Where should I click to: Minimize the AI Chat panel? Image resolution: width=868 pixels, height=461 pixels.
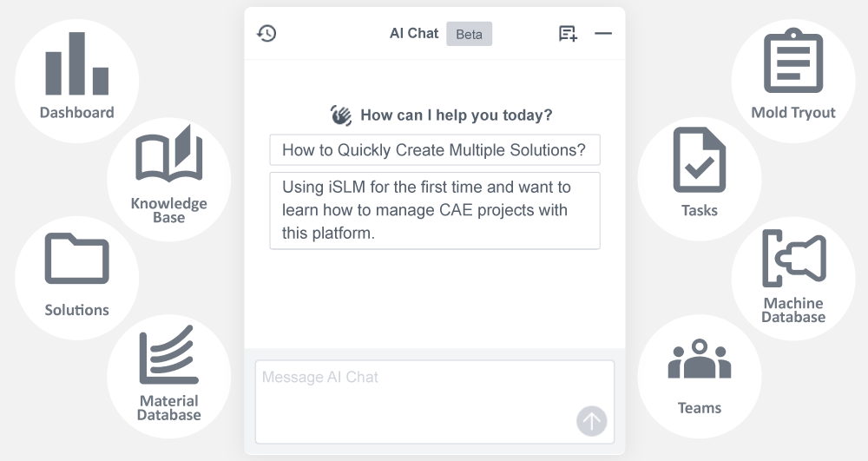[x=603, y=34]
